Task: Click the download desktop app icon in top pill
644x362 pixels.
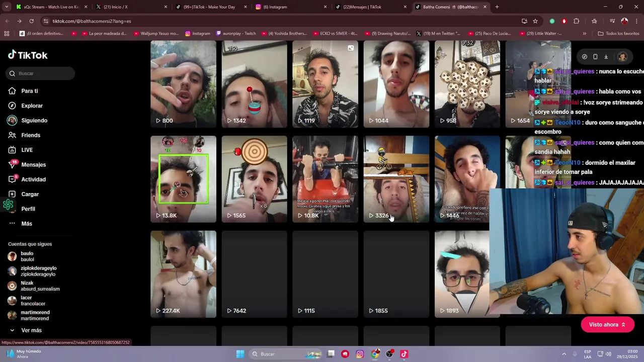Action: tap(606, 57)
